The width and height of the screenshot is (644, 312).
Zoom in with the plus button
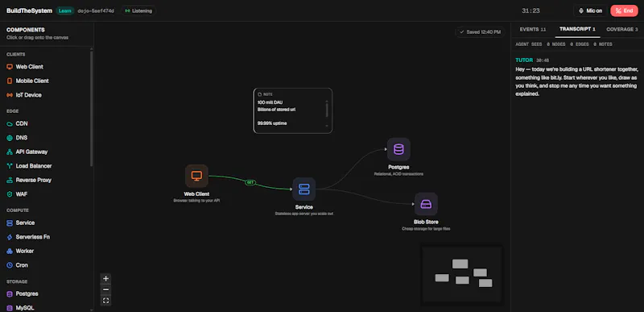[x=106, y=278]
